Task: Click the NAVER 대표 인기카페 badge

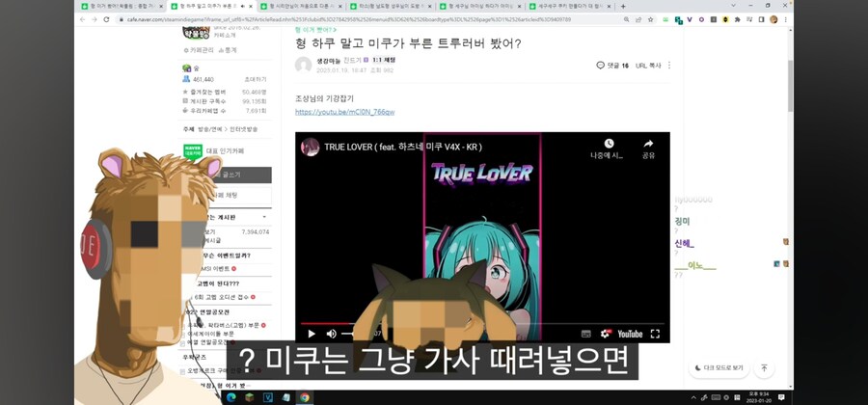Action: (x=193, y=151)
